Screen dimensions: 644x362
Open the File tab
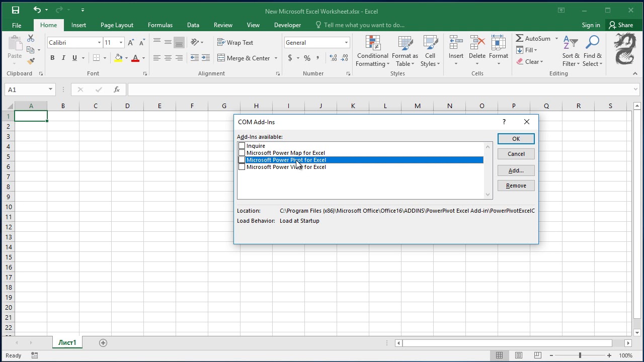point(17,25)
